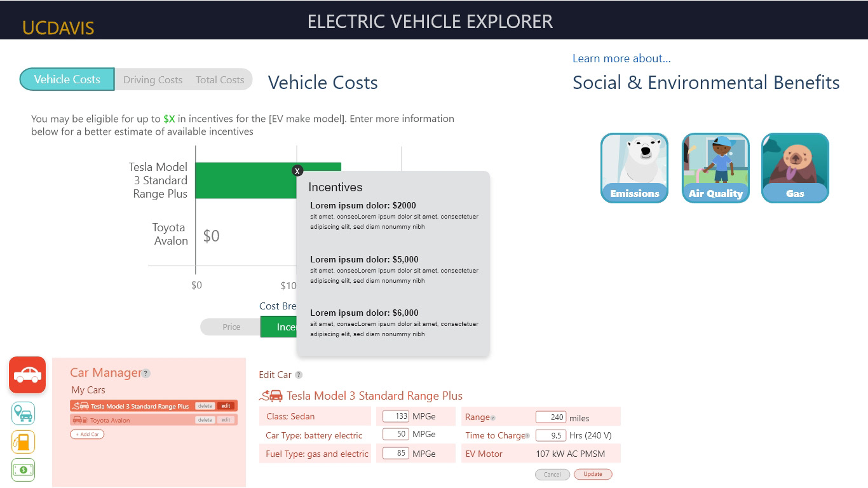Click the Toyota Avalon chart label
Screen dimensions: 868x488
point(170,234)
